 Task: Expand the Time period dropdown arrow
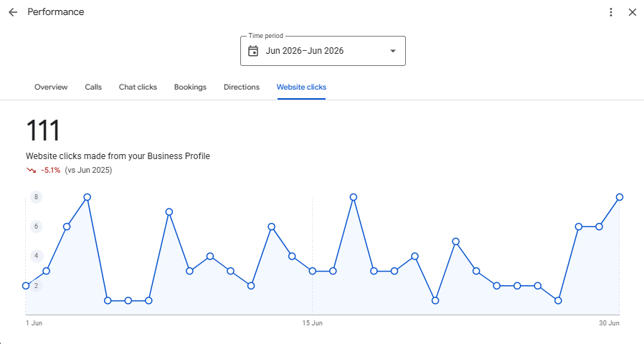click(x=393, y=51)
